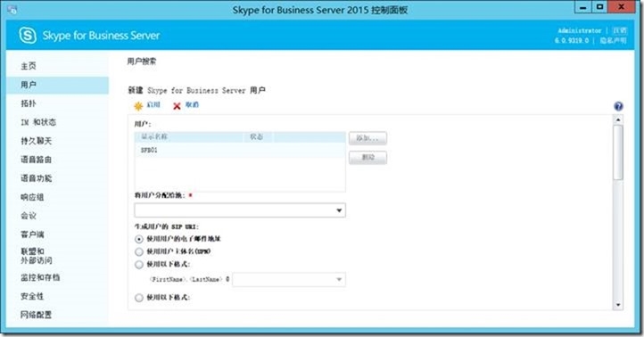The image size is (644, 337).
Task: Click the 用户搜索 tab heading
Action: (142, 62)
